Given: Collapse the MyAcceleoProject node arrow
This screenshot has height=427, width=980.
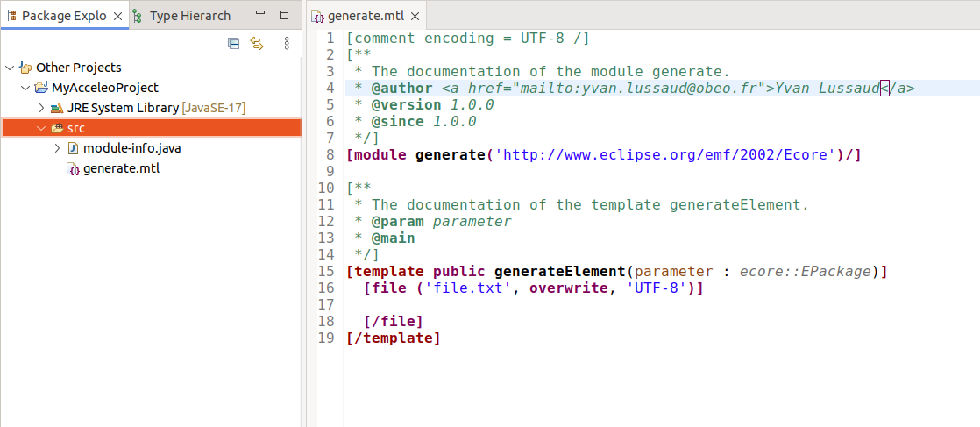Looking at the screenshot, I should click(x=25, y=88).
